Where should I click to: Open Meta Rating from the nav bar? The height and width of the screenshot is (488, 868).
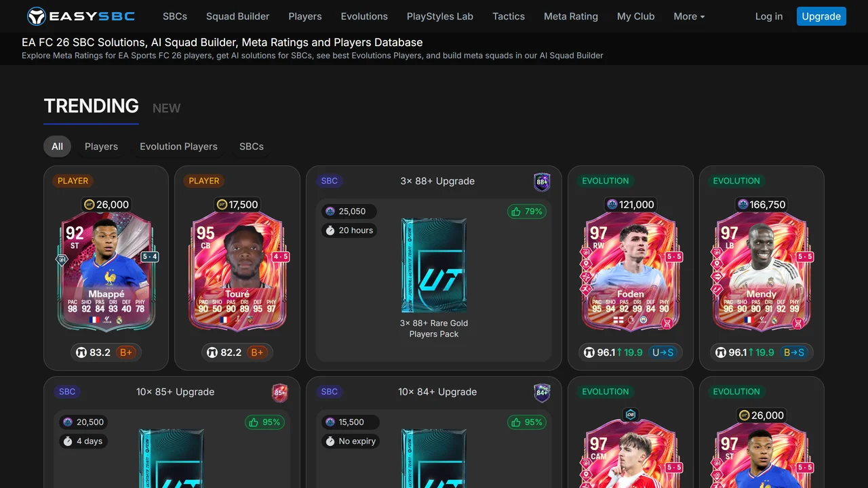click(x=571, y=16)
